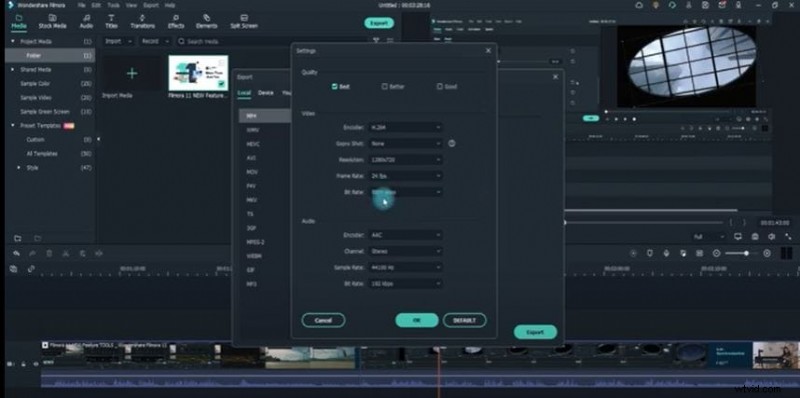800x398 pixels.
Task: Select the scissors split tool
Action: (x=66, y=253)
